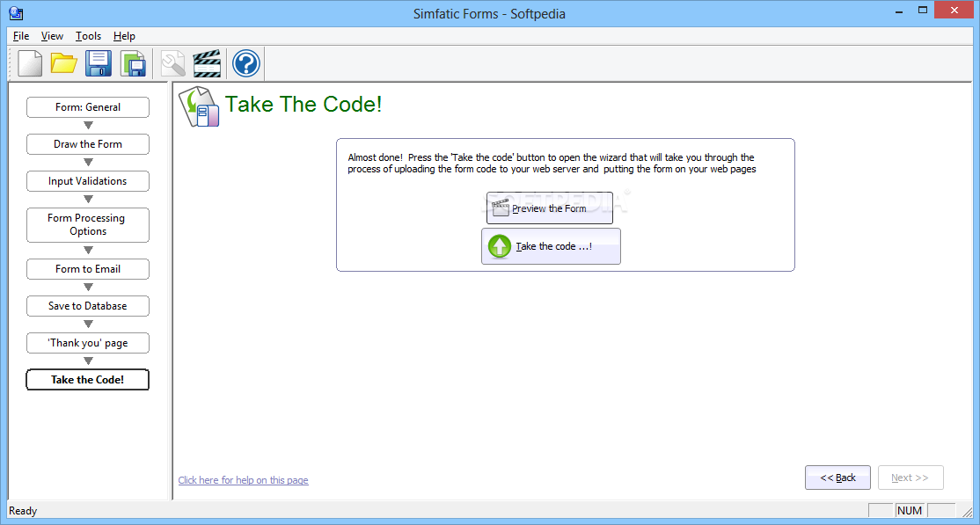Click the Ready status bar text
This screenshot has width=980, height=525.
coord(23,511)
